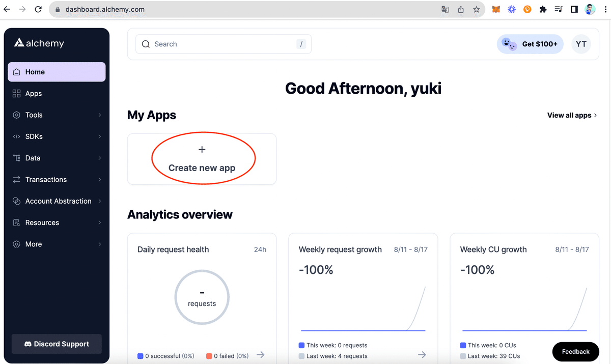The image size is (611, 364).
Task: Expand the Resources submenu chevron
Action: [x=100, y=222]
